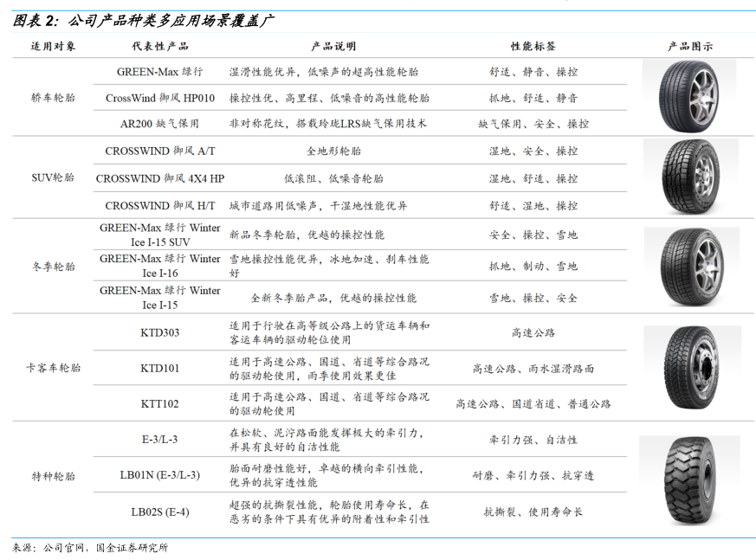Click the LB02S (E-4) product name

tap(159, 512)
